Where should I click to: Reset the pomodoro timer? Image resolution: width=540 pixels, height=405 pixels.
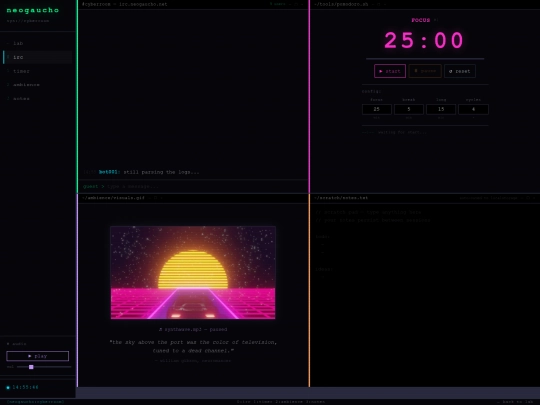click(x=460, y=71)
